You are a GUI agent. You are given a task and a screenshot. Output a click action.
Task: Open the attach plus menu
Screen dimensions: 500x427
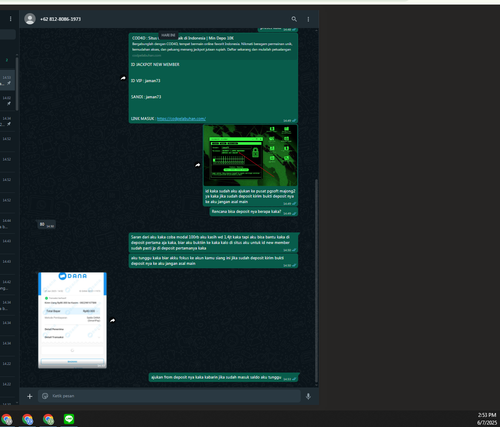click(30, 396)
